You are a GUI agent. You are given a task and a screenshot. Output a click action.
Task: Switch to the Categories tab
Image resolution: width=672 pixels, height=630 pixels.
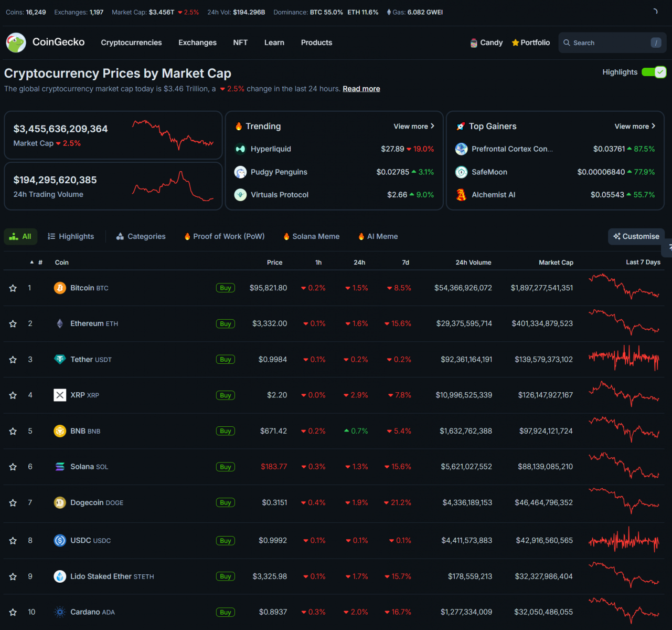pos(141,237)
